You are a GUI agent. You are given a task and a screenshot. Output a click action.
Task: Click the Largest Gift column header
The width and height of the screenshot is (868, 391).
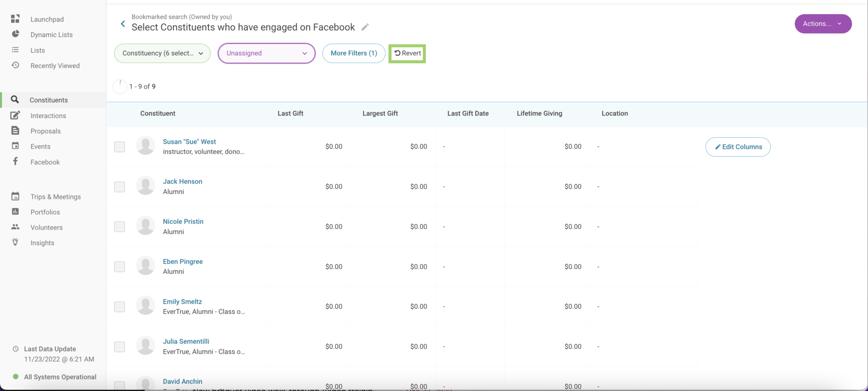coord(380,114)
